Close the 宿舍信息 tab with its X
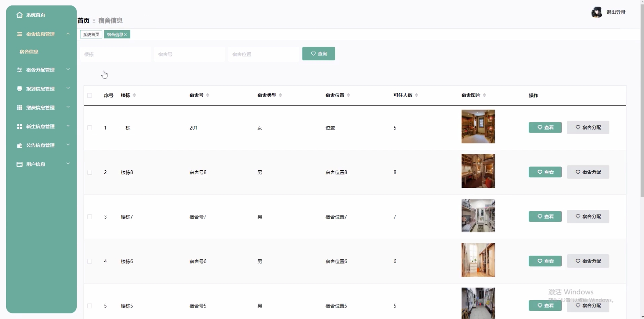This screenshot has width=644, height=319. pos(126,35)
